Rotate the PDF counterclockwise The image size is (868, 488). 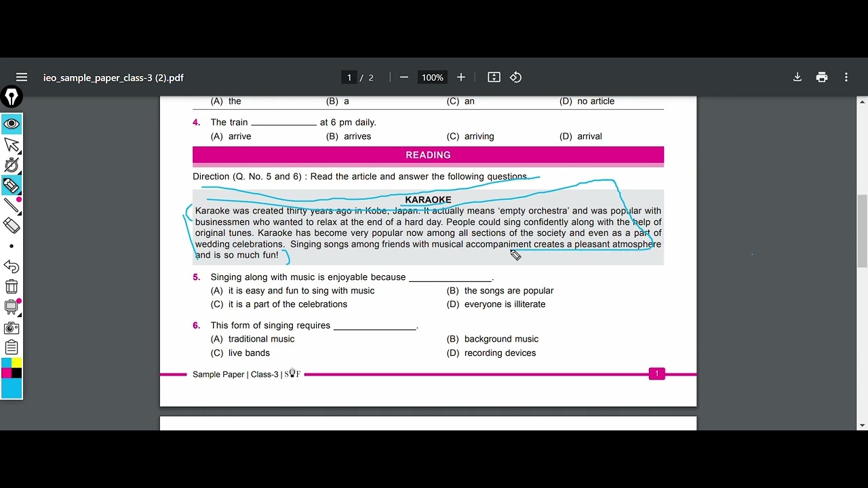(x=516, y=77)
